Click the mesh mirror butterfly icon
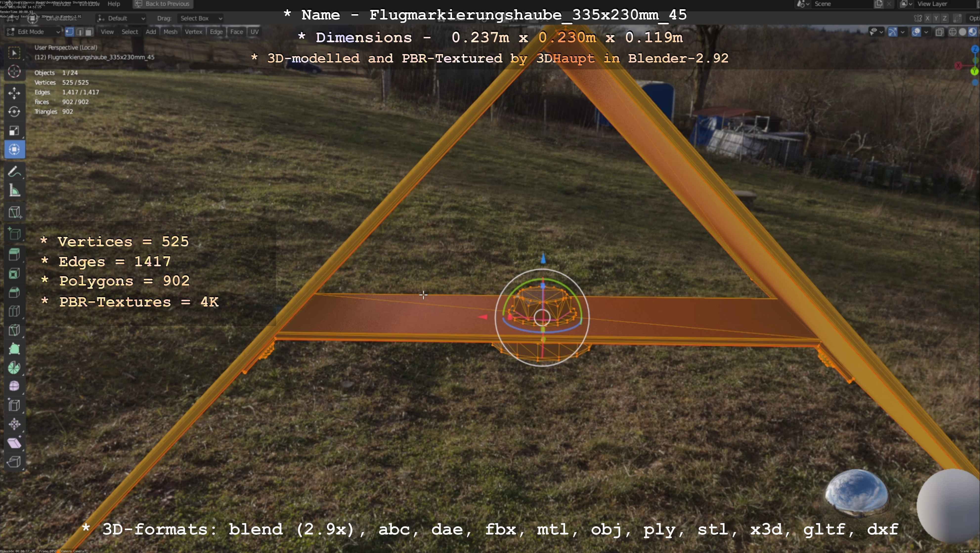This screenshot has width=980, height=553. pos(918,18)
